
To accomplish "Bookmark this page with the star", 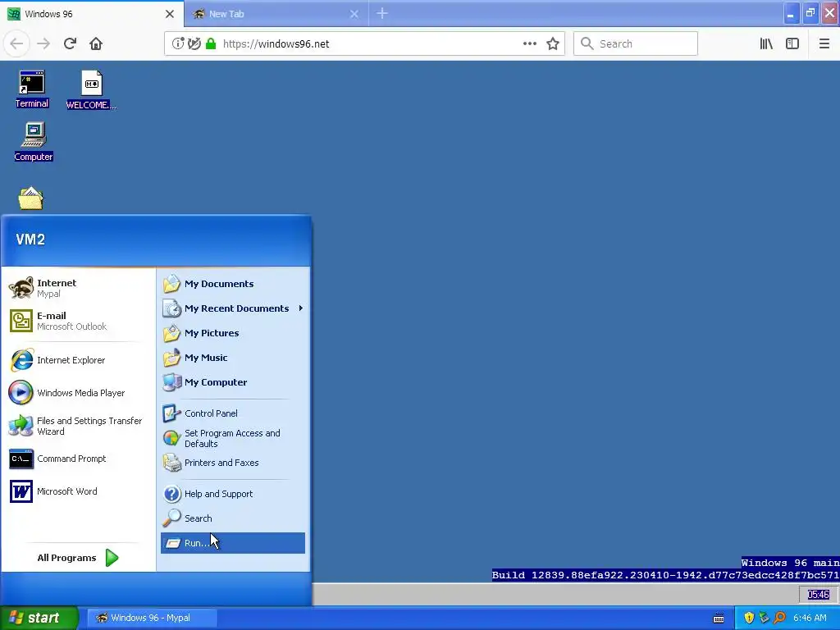I will (x=553, y=43).
